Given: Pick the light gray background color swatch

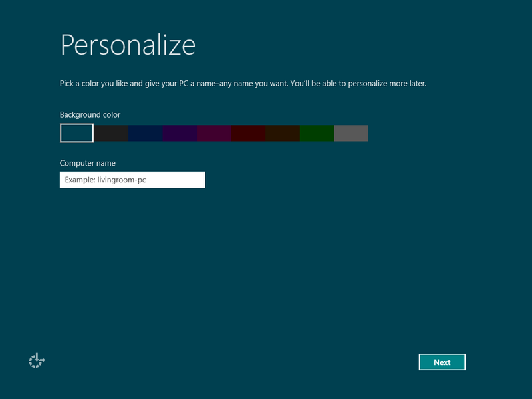Looking at the screenshot, I should [x=351, y=133].
